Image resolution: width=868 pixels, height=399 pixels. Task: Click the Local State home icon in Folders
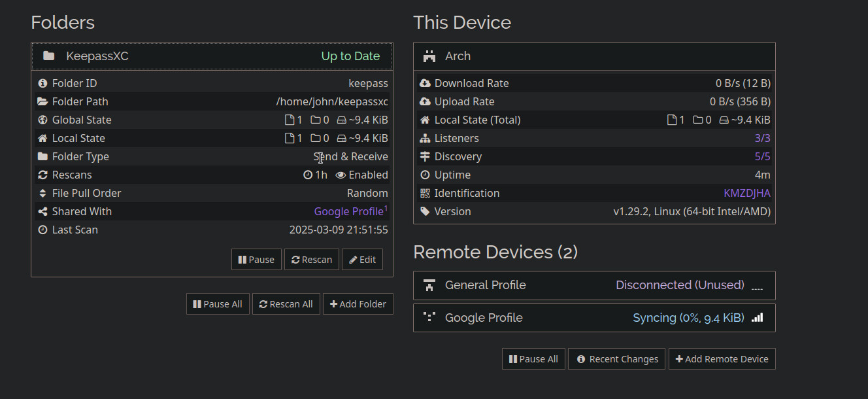(x=42, y=139)
